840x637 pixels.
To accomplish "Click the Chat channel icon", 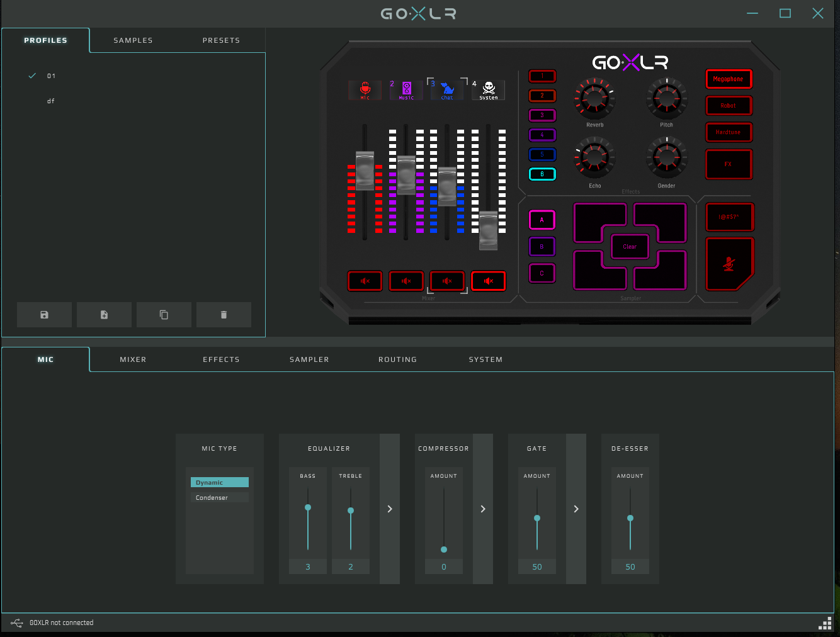I will (447, 90).
